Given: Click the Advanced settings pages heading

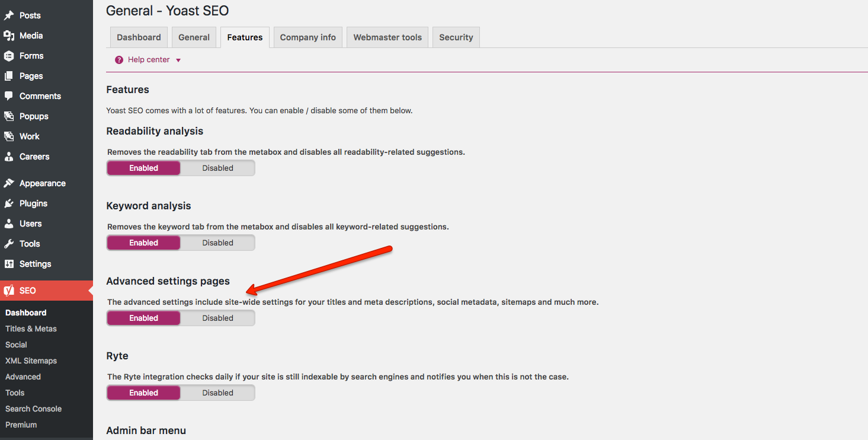Looking at the screenshot, I should click(168, 281).
